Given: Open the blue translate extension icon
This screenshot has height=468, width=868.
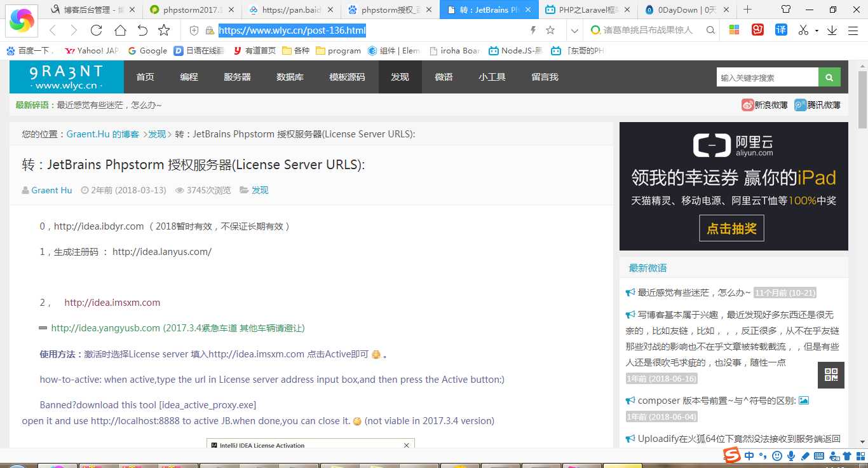Looking at the screenshot, I should click(781, 30).
